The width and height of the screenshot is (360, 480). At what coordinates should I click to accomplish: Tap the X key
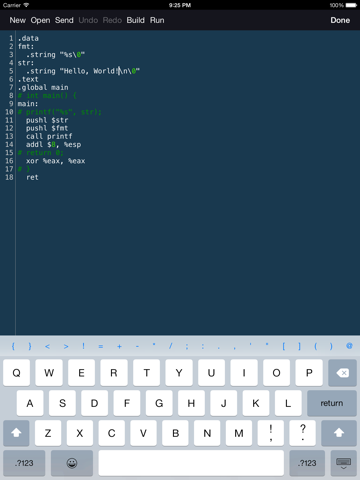pyautogui.click(x=80, y=433)
